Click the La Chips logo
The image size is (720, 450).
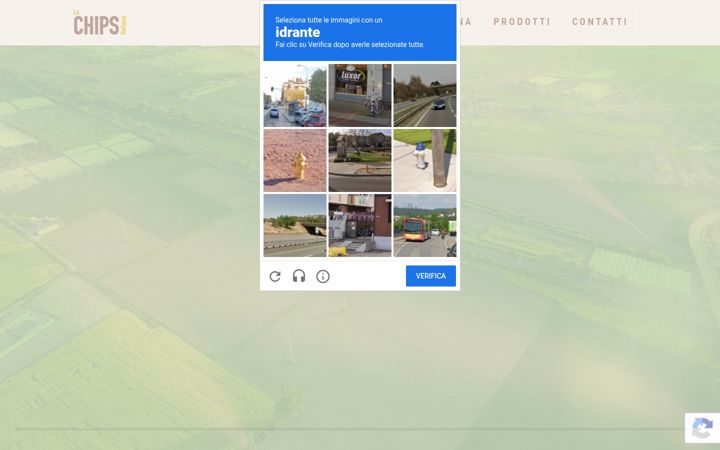pyautogui.click(x=100, y=22)
